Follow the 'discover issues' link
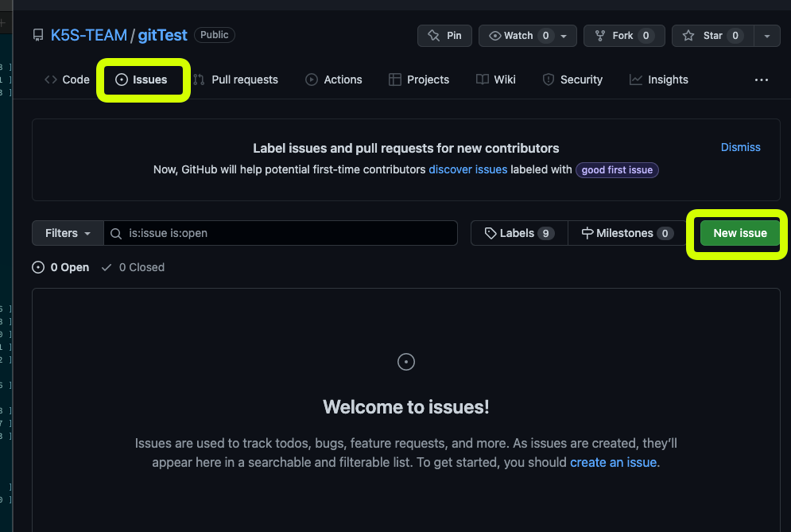The image size is (791, 532). click(x=467, y=169)
